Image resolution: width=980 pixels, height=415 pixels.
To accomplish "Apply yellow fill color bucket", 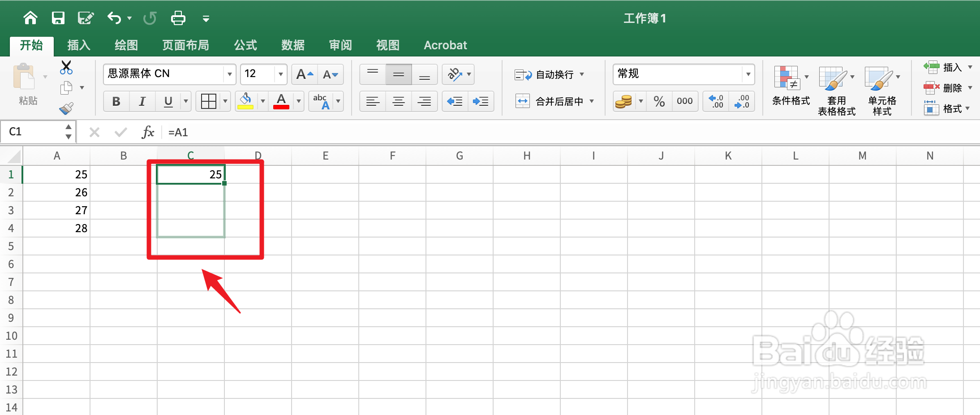I will [x=245, y=101].
